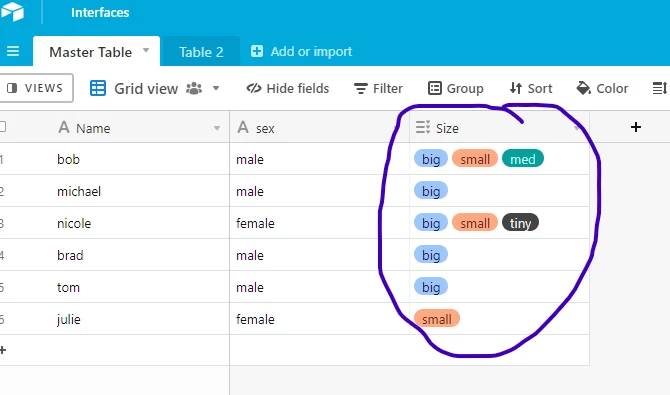Click the small tag in bob's row

475,159
